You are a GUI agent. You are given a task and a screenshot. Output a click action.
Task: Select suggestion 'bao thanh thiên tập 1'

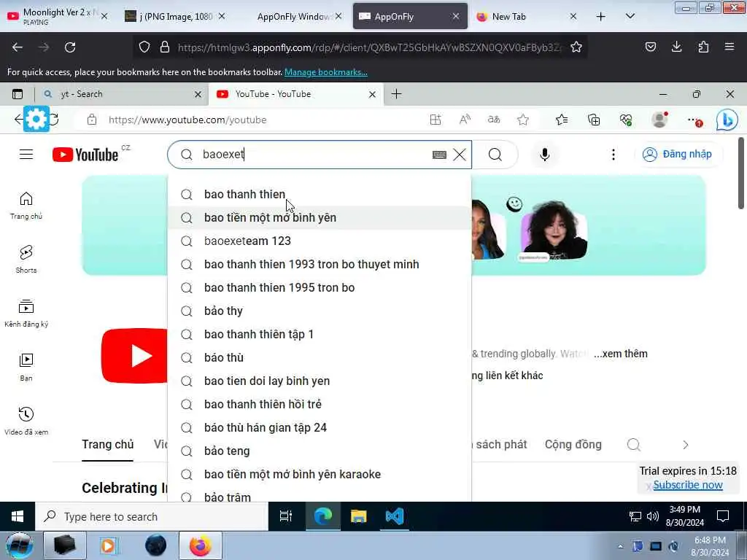(x=320, y=334)
